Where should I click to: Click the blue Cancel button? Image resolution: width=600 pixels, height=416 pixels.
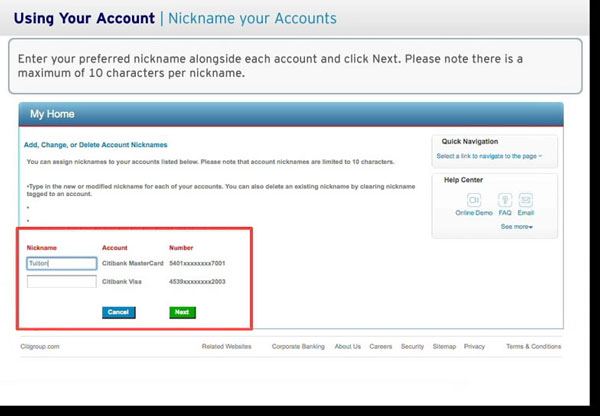coord(119,312)
